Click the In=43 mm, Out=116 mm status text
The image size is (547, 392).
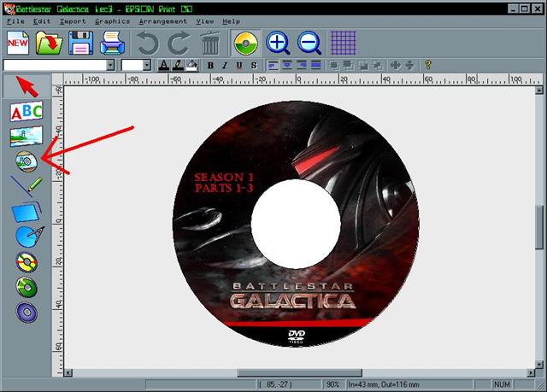(384, 384)
